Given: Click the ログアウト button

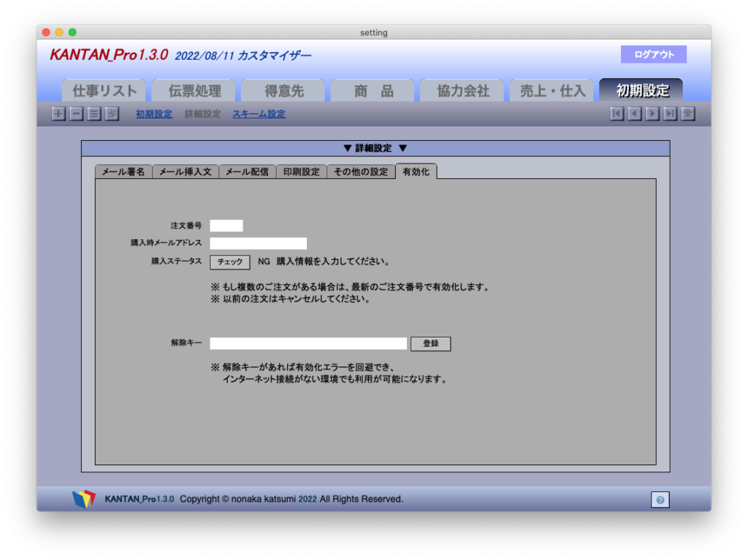Looking at the screenshot, I should pyautogui.click(x=654, y=54).
